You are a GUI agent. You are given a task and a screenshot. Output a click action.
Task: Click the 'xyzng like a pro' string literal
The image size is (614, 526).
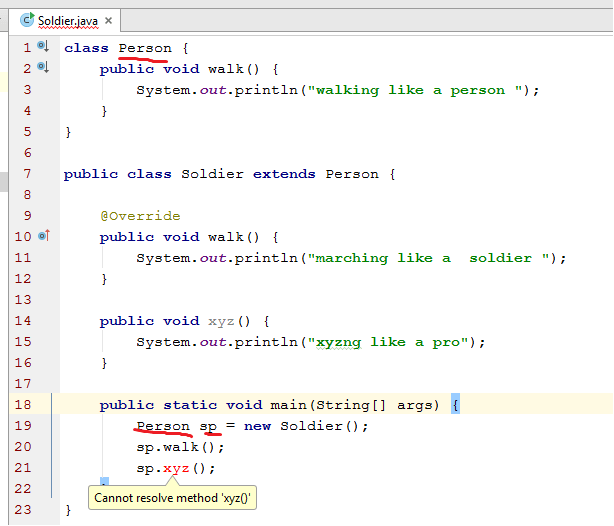(x=389, y=342)
